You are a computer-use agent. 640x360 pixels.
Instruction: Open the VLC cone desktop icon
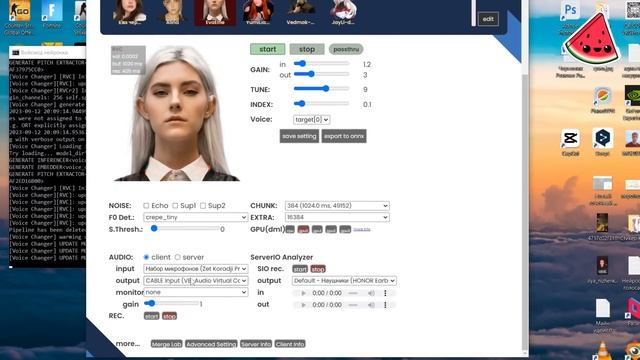(602, 351)
